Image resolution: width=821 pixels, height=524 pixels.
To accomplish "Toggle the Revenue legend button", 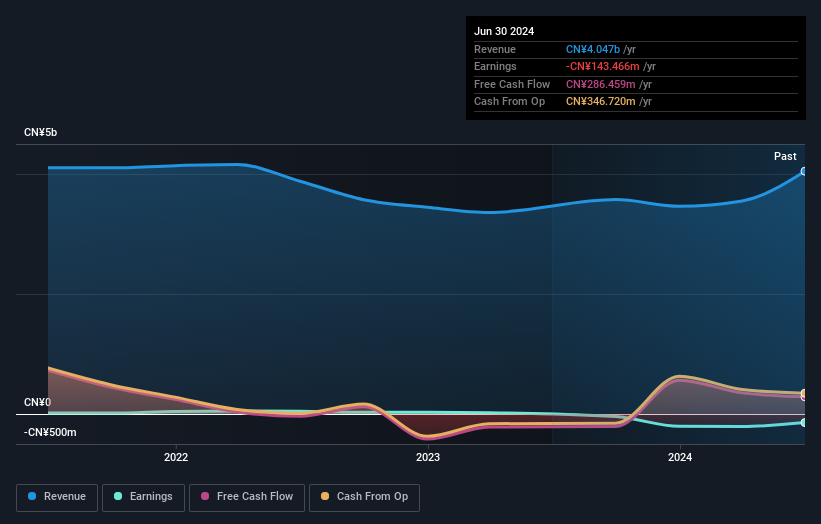I will pos(57,497).
